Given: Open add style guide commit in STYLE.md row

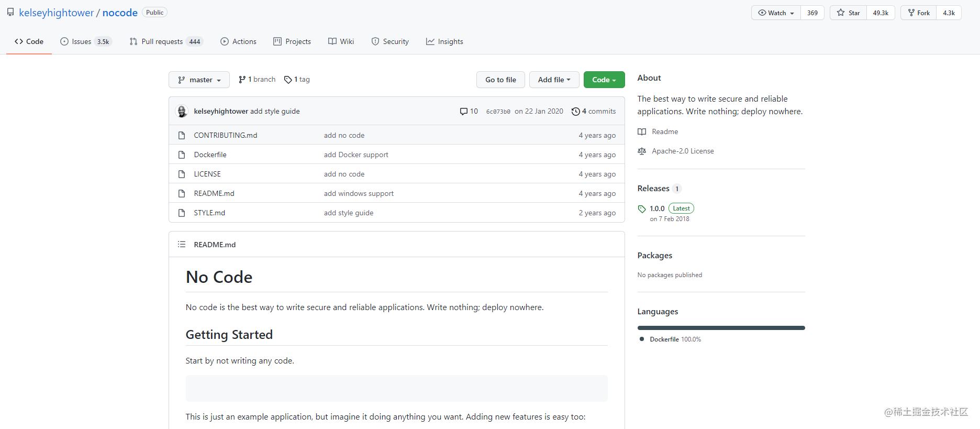Looking at the screenshot, I should pyautogui.click(x=349, y=213).
